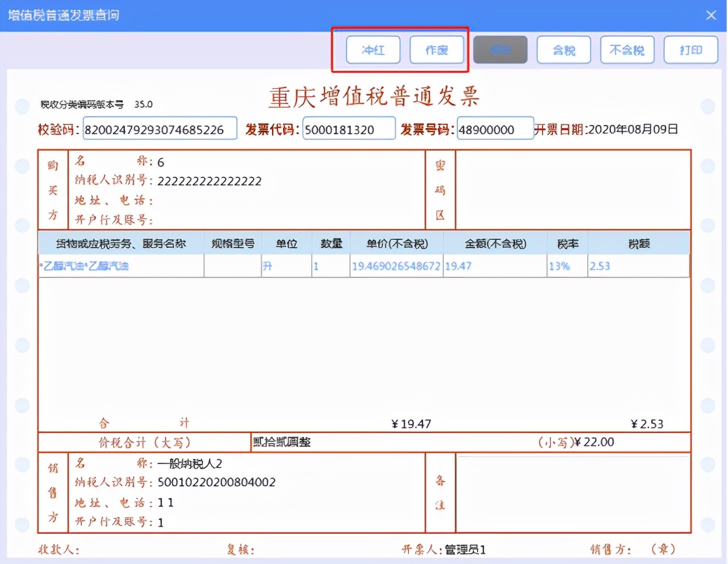Screen dimensions: 728x564
Task: Click the 作废 (void invoice) button
Action: [x=436, y=49]
